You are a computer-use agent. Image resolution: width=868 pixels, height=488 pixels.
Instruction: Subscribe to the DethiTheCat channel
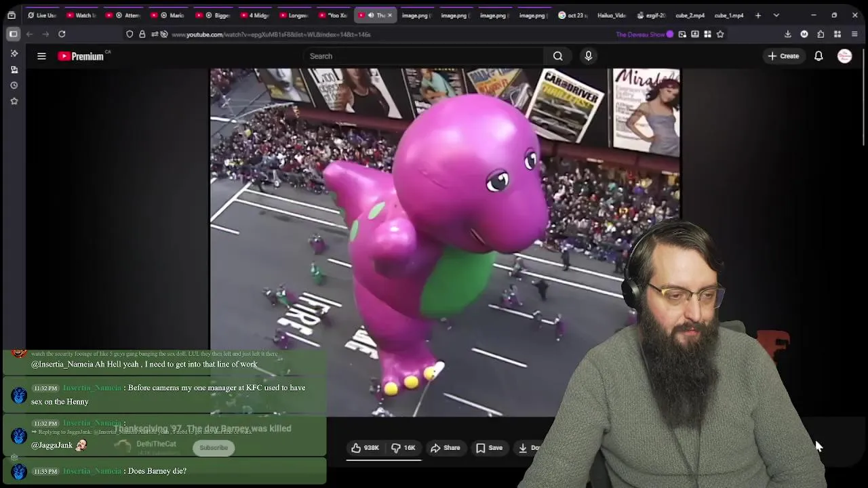click(x=214, y=448)
